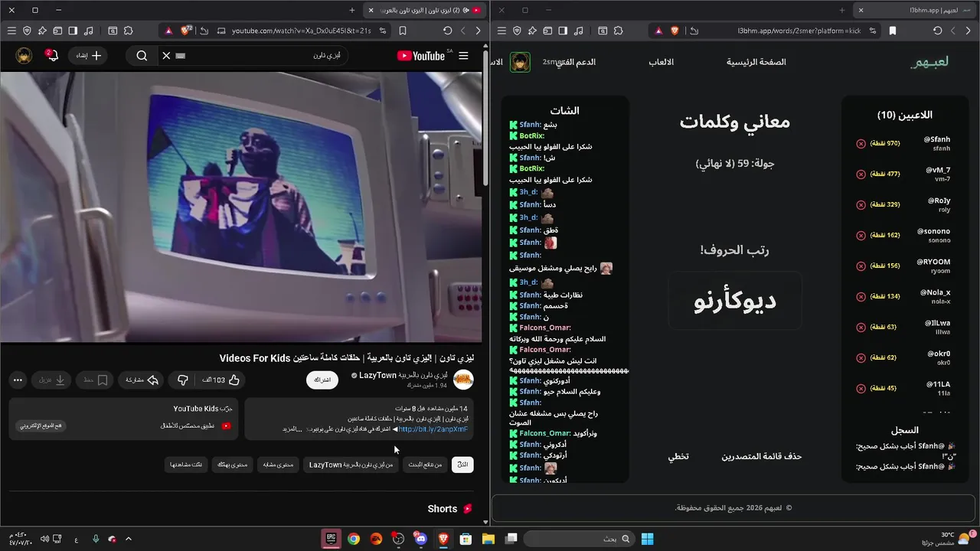The height and width of the screenshot is (551, 980).
Task: Save the video with حفظ button
Action: pos(96,380)
